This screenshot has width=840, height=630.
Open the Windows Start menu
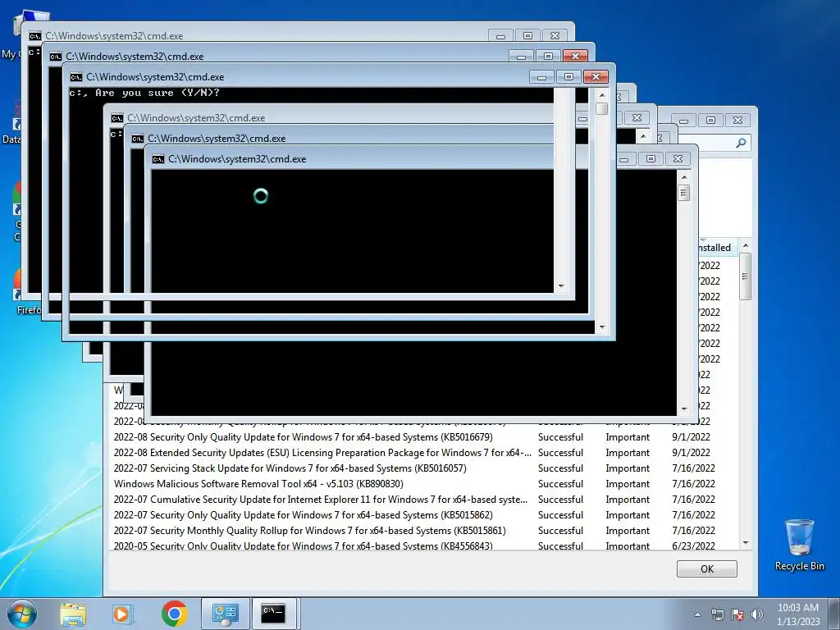[x=22, y=614]
